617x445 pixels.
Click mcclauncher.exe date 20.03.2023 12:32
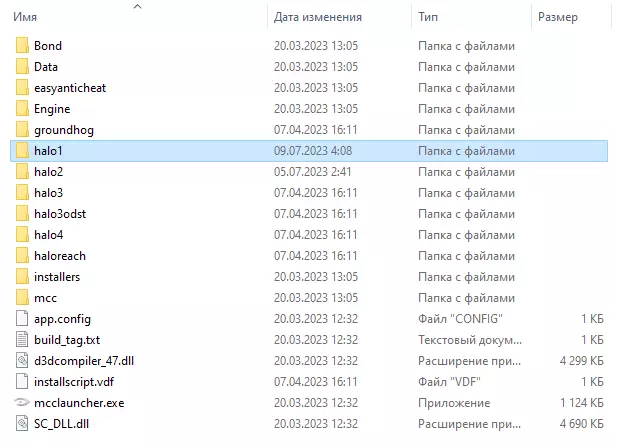[x=316, y=403]
